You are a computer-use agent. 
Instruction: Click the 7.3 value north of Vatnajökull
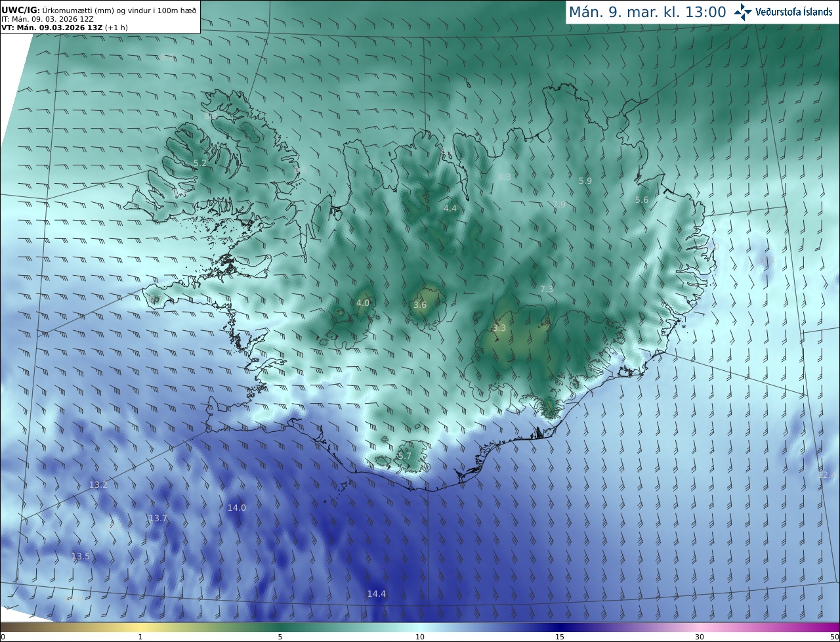(547, 289)
